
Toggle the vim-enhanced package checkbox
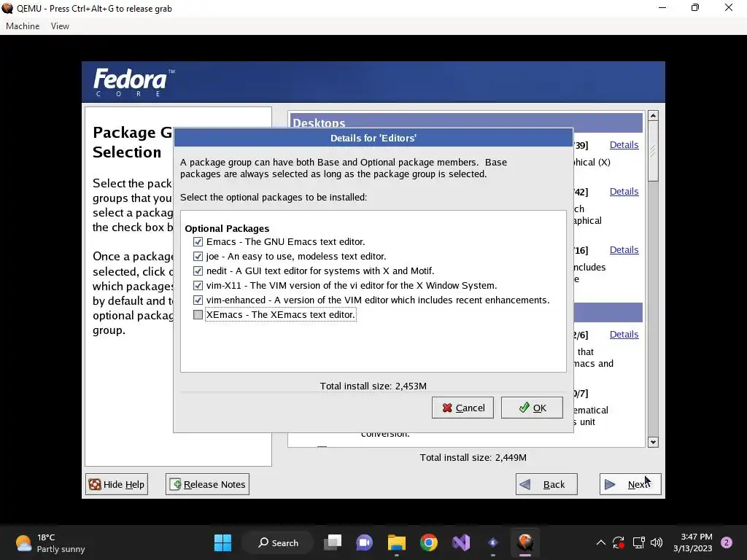198,300
